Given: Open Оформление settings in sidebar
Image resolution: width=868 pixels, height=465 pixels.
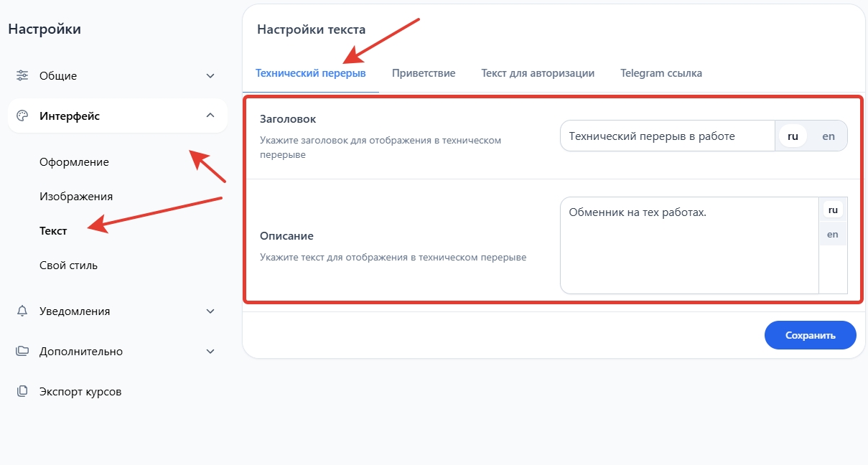Looking at the screenshot, I should pyautogui.click(x=74, y=162).
